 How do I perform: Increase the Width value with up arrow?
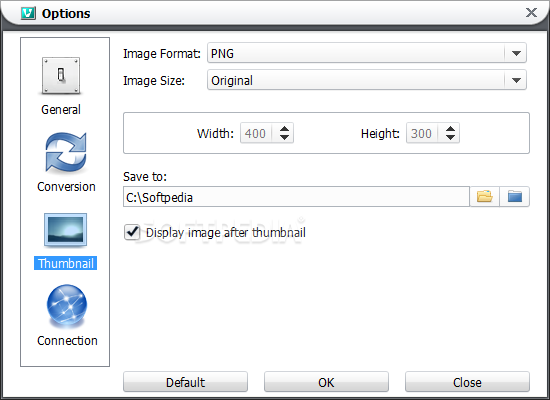284,129
